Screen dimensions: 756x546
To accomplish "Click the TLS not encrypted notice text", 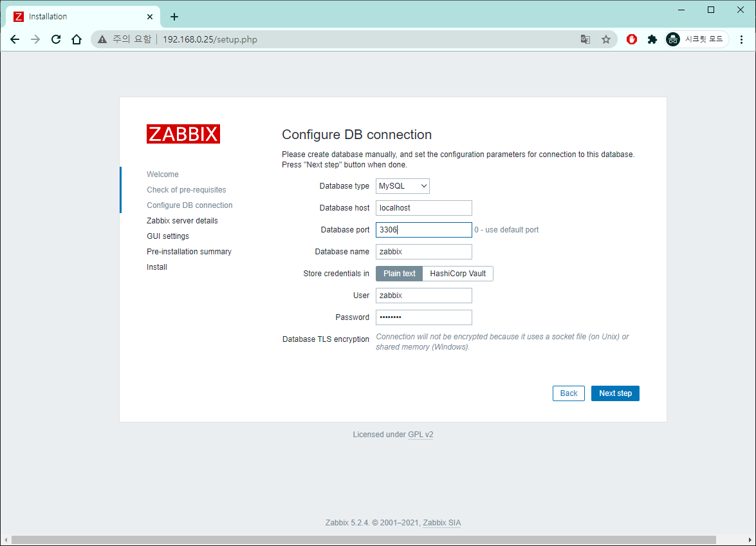I will click(502, 342).
